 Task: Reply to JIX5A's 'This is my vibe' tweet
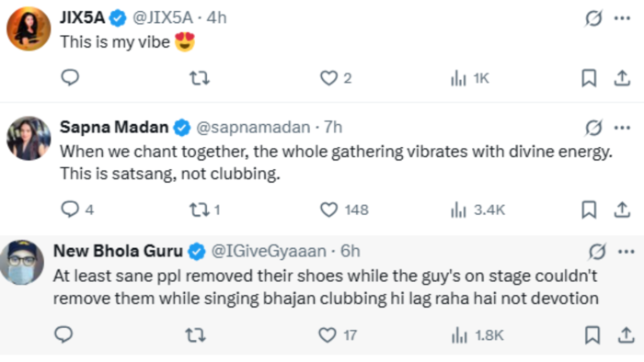pos(70,77)
